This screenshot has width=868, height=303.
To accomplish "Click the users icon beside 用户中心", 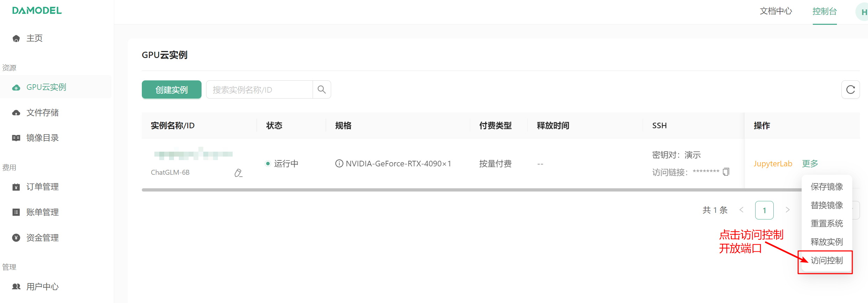I will 16,287.
